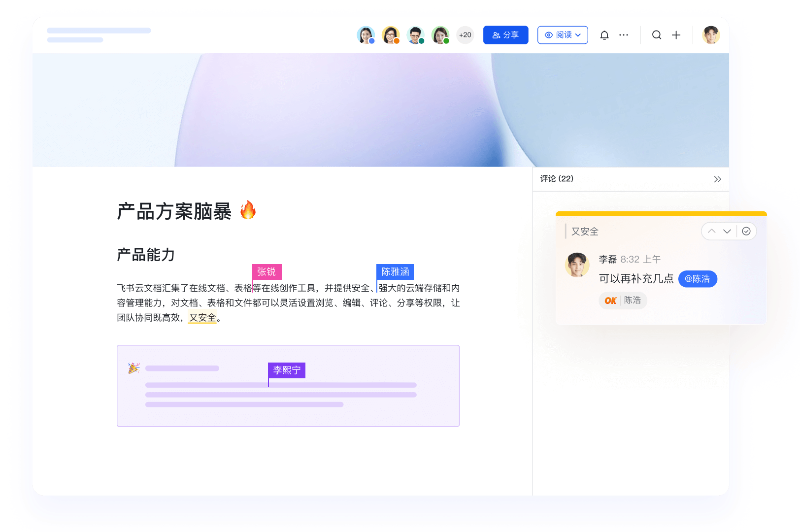Open the 分享 sharing dialog

pyautogui.click(x=505, y=35)
